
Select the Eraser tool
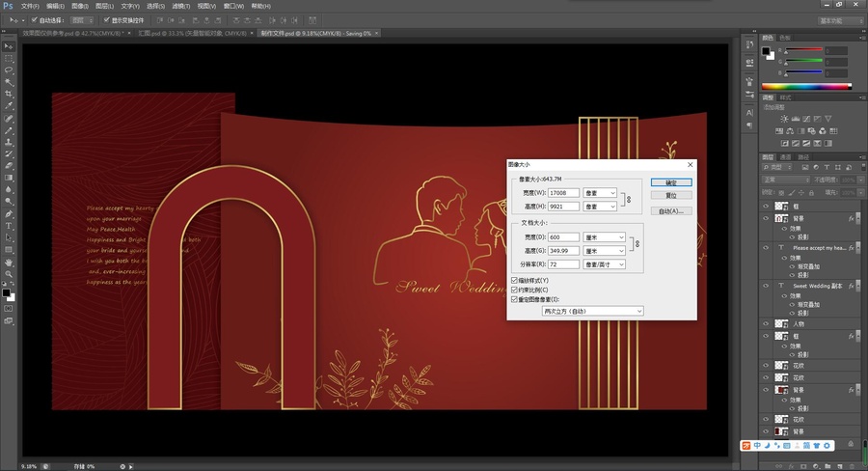[9, 166]
